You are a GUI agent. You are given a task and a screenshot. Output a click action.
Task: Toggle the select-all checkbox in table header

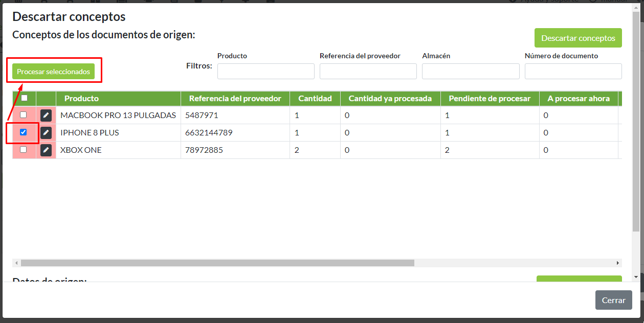24,98
